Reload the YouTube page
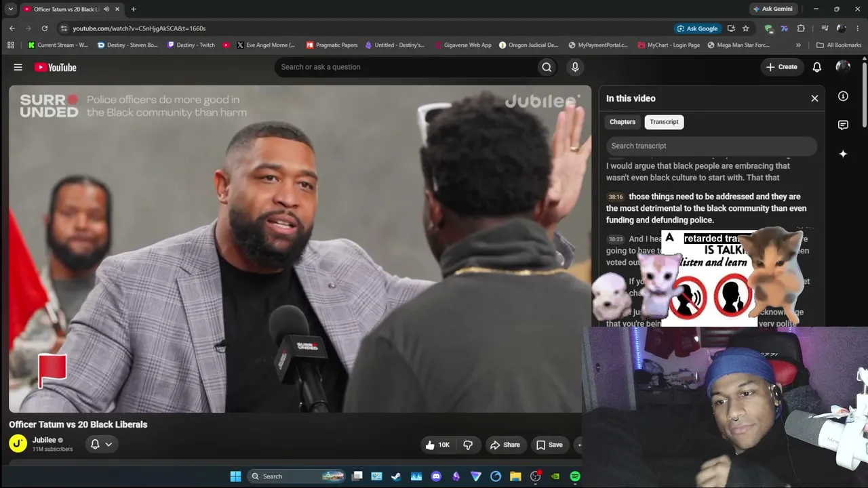This screenshot has height=488, width=868. tap(45, 28)
